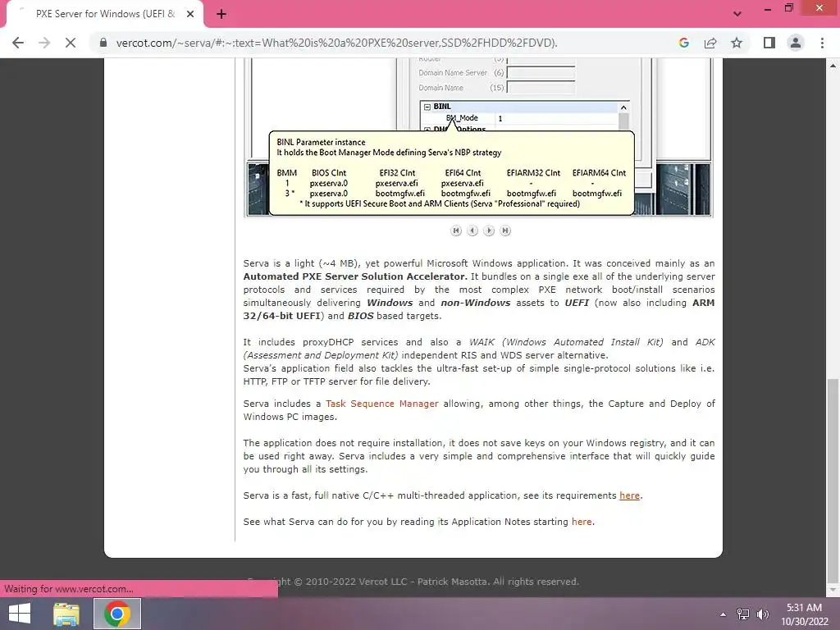Viewport: 840px width, 630px height.
Task: Click the Google icon in address bar
Action: click(683, 43)
